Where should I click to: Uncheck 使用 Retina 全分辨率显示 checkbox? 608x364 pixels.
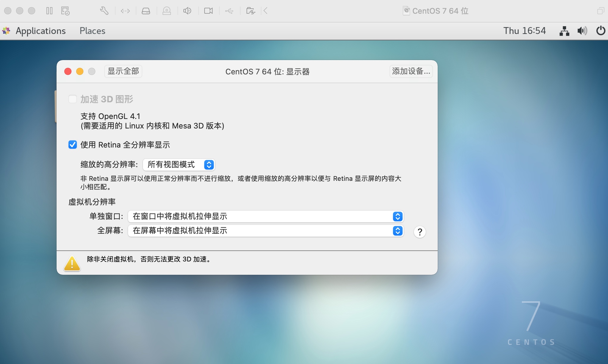coord(73,145)
